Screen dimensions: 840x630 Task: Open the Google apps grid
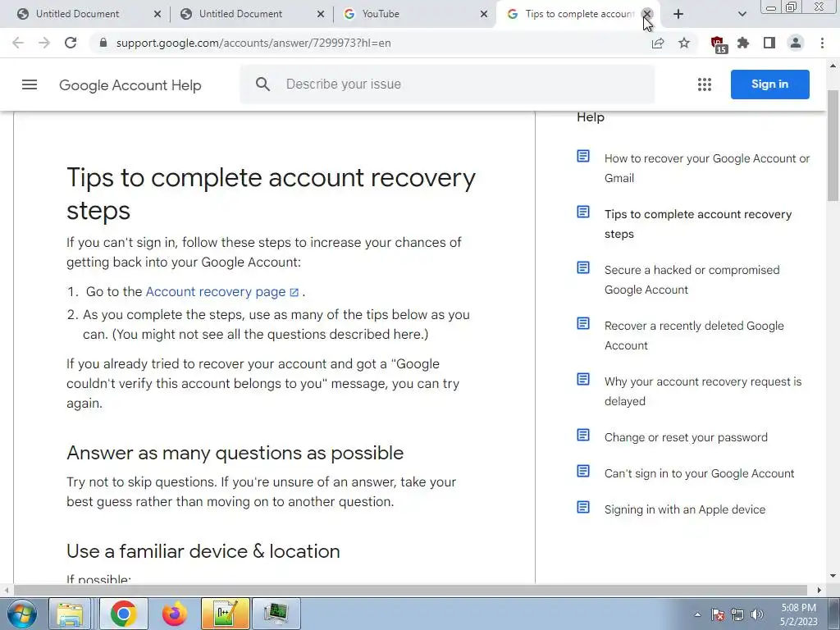point(705,84)
